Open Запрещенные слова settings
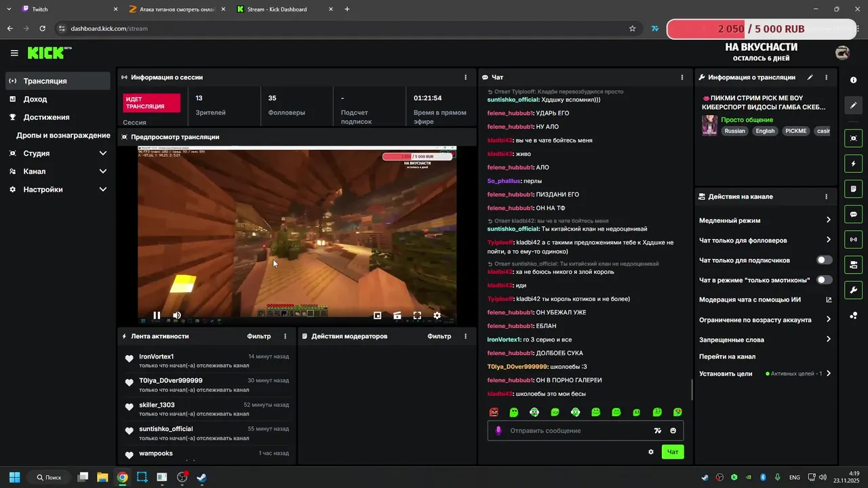 point(765,340)
